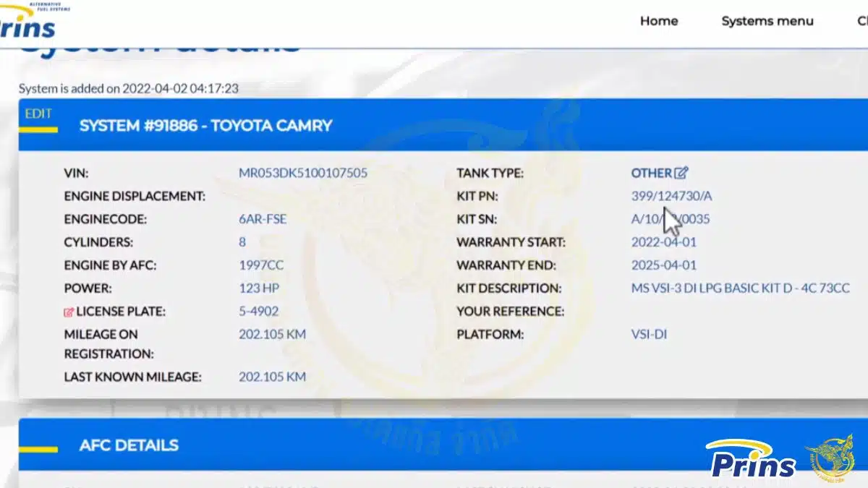This screenshot has height=488, width=868.
Task: Click the KIT SN label
Action: click(477, 219)
